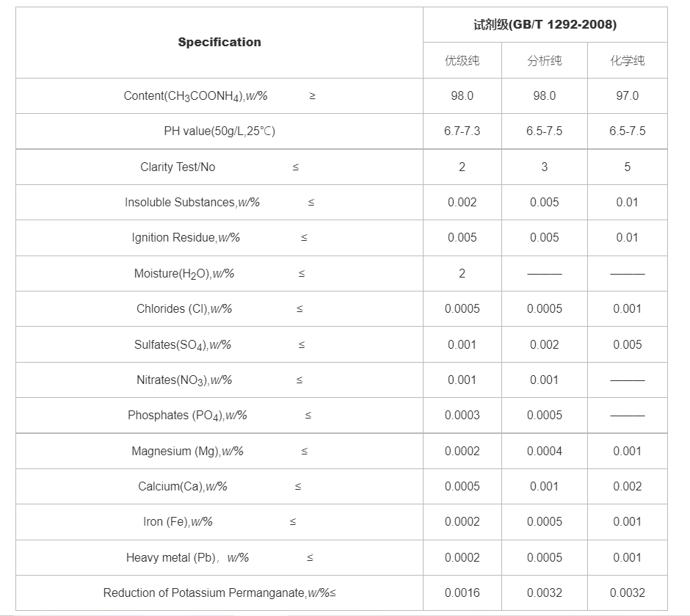Select the Potassium Permanganate value 0.0016

point(462,593)
